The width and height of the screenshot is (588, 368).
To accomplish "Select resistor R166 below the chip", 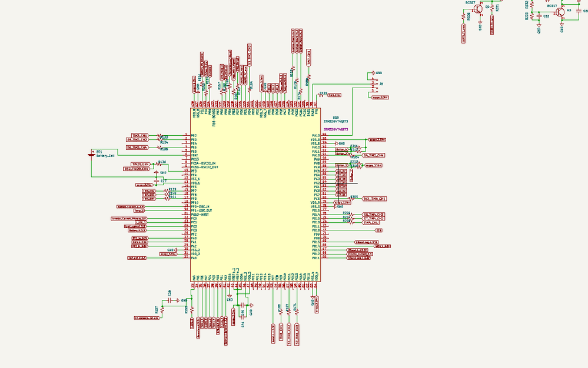I will tap(281, 310).
